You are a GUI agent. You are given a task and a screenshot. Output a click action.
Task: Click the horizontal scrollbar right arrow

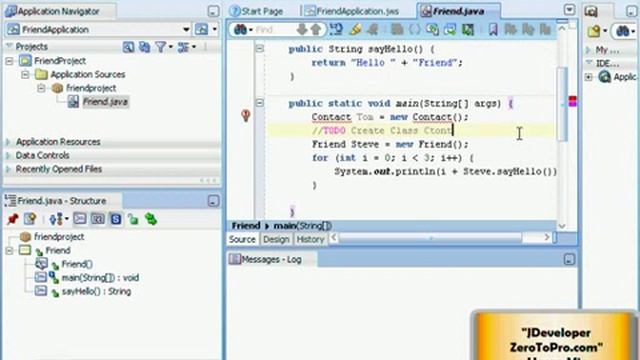(547, 237)
